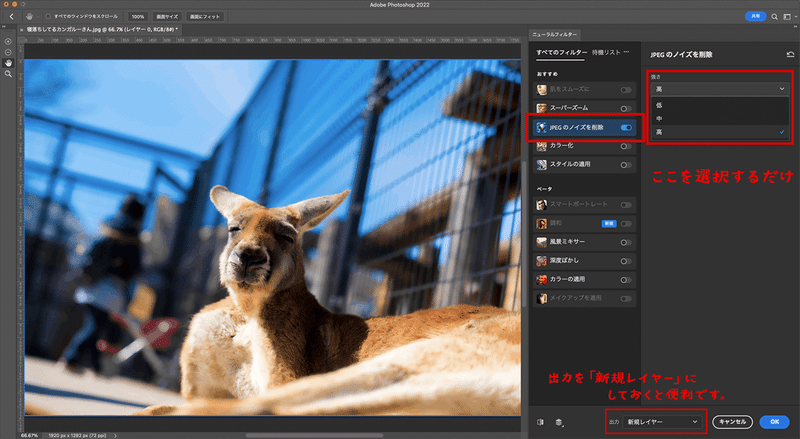Reset JPEG filter parameters with undo icon
Image resolution: width=800 pixels, height=439 pixels.
[x=790, y=54]
